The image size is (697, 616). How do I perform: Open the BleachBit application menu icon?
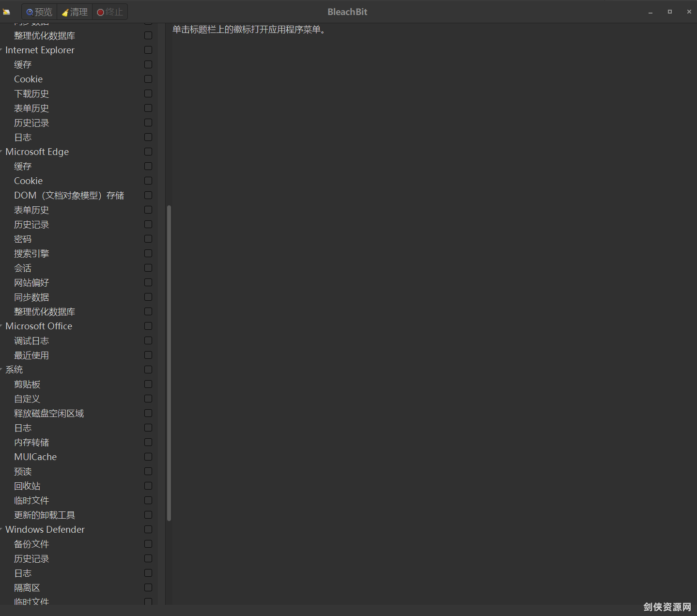tap(7, 12)
